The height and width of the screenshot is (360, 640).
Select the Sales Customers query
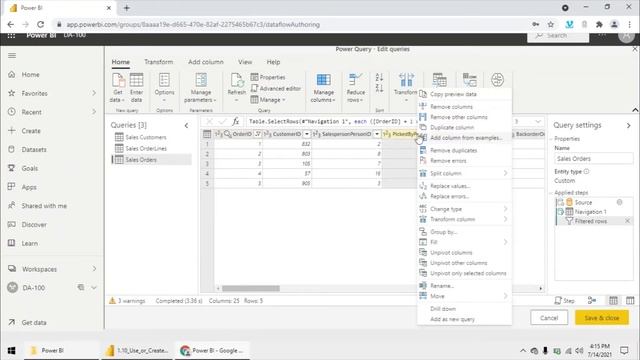click(x=146, y=137)
